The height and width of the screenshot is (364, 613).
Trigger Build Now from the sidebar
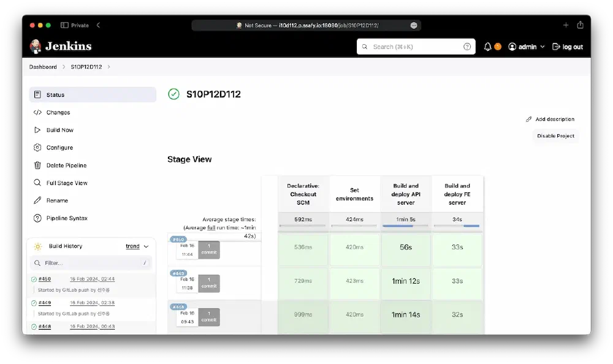(59, 130)
